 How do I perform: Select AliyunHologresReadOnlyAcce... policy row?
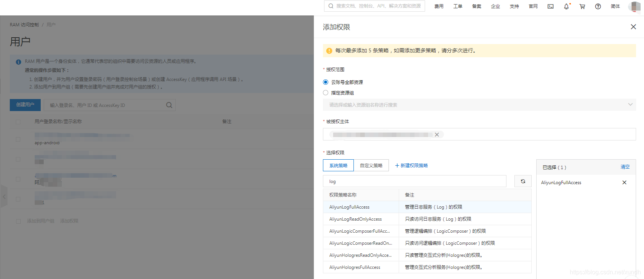pos(427,255)
